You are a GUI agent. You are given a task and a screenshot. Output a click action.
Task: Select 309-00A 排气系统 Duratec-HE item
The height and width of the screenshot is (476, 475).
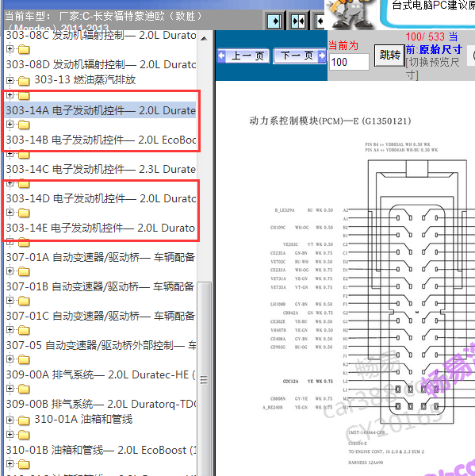[101, 374]
